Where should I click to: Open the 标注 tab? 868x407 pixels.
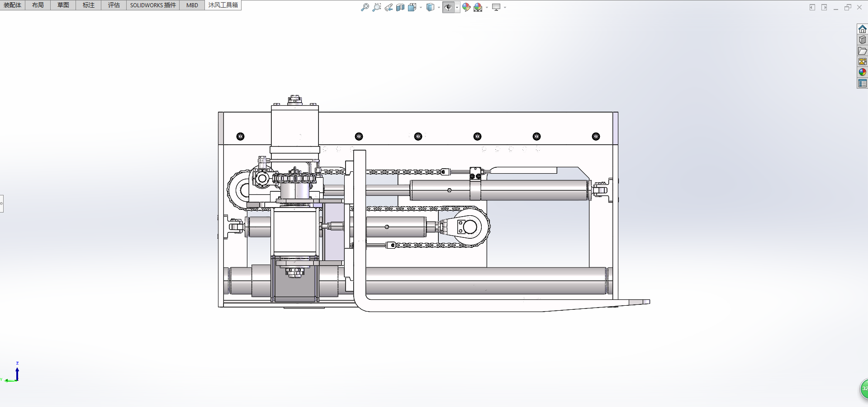pyautogui.click(x=89, y=5)
